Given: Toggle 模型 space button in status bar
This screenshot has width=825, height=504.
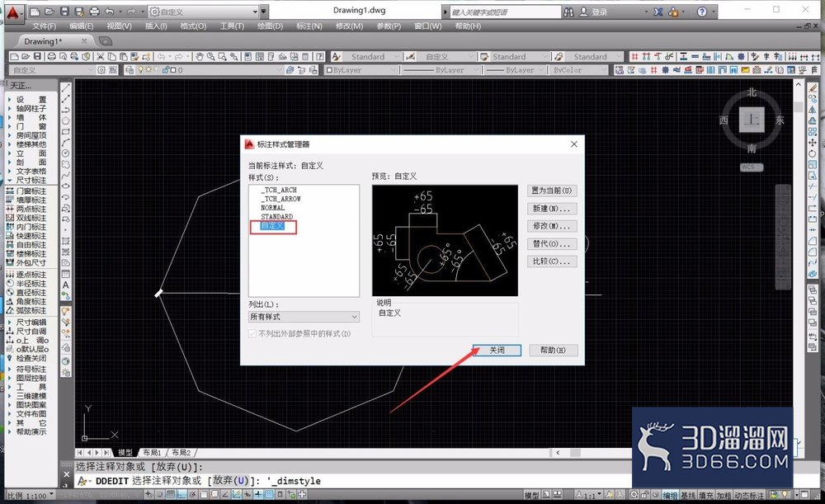Looking at the screenshot, I should tap(531, 495).
